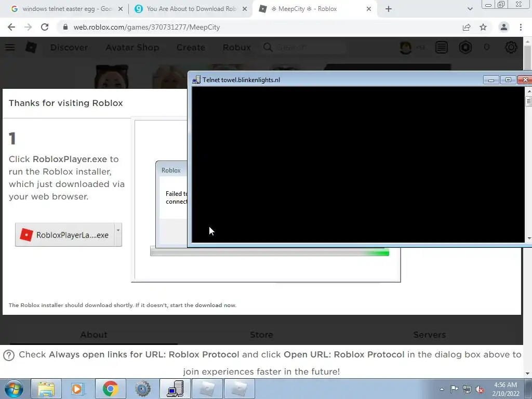This screenshot has width=532, height=399.
Task: Click the RobloxPlayerLauncher.exe download button
Action: (65, 235)
